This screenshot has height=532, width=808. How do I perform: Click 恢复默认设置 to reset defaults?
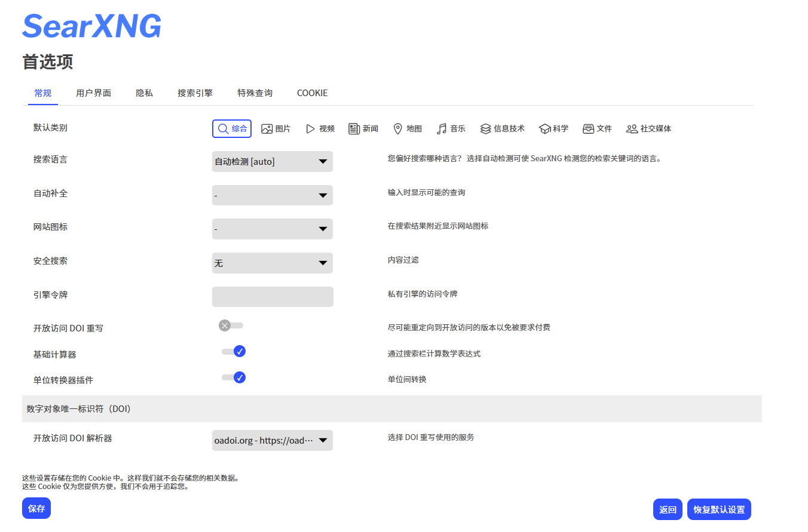pos(719,509)
